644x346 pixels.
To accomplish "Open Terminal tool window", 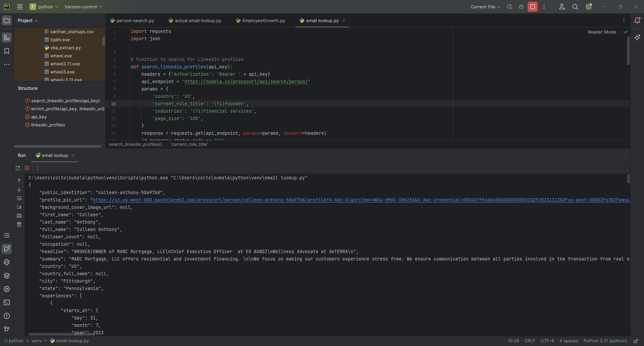I will pos(7,302).
